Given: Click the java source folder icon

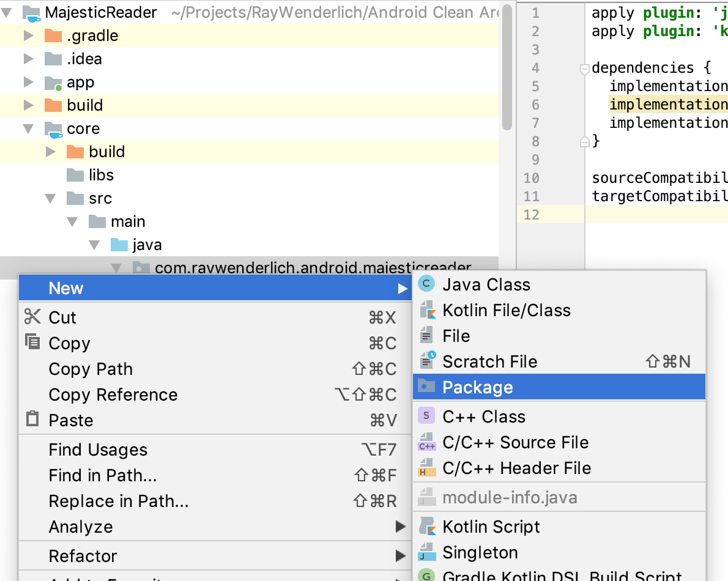Looking at the screenshot, I should coord(119,244).
